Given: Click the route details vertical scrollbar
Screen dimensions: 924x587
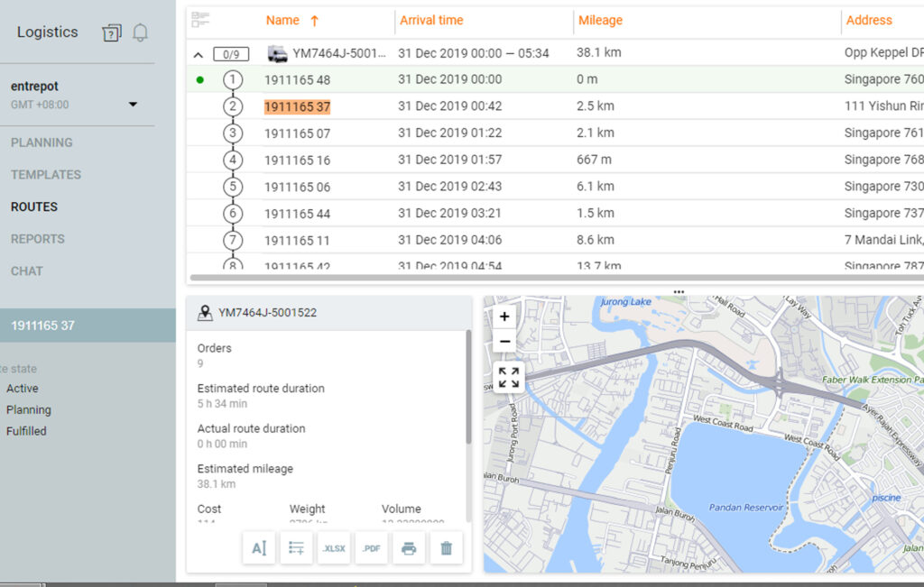Looking at the screenshot, I should pyautogui.click(x=468, y=387).
